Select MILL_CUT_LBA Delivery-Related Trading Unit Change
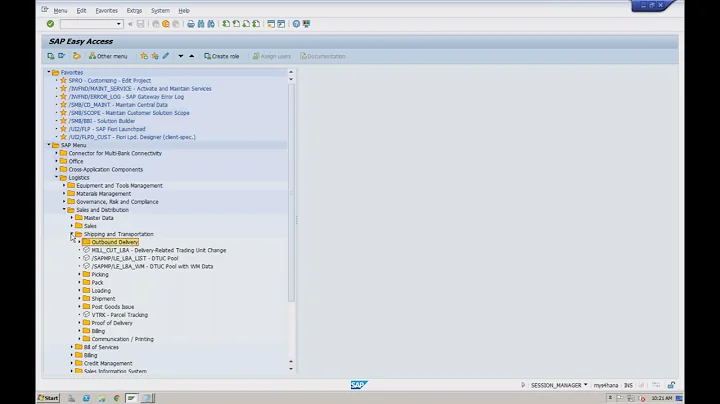Viewport: 720px width, 404px height. (158, 250)
